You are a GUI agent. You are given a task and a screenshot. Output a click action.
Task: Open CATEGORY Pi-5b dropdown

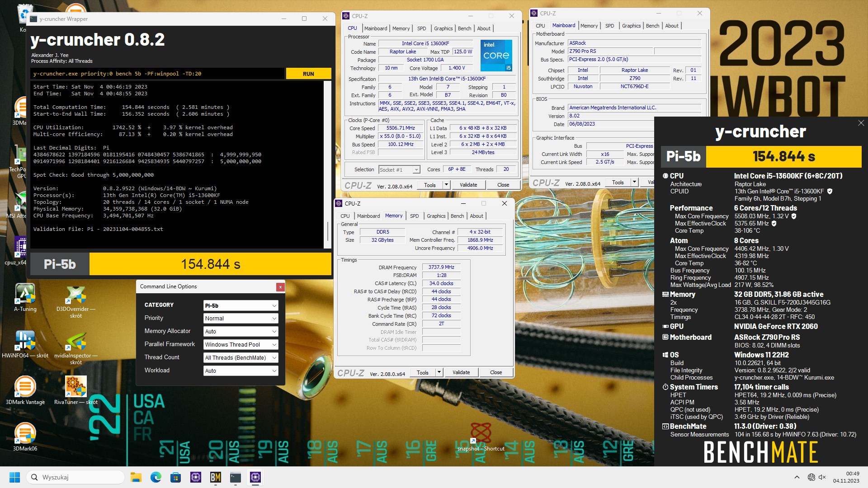(x=241, y=305)
